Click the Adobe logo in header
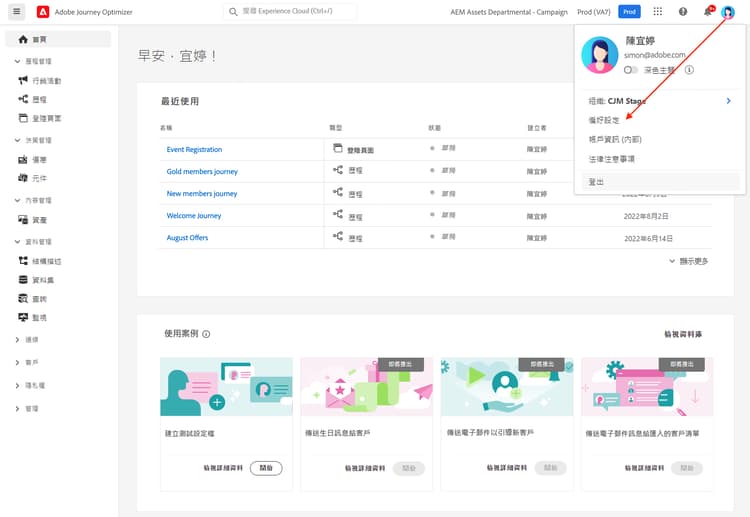The width and height of the screenshot is (750, 517). 43,11
